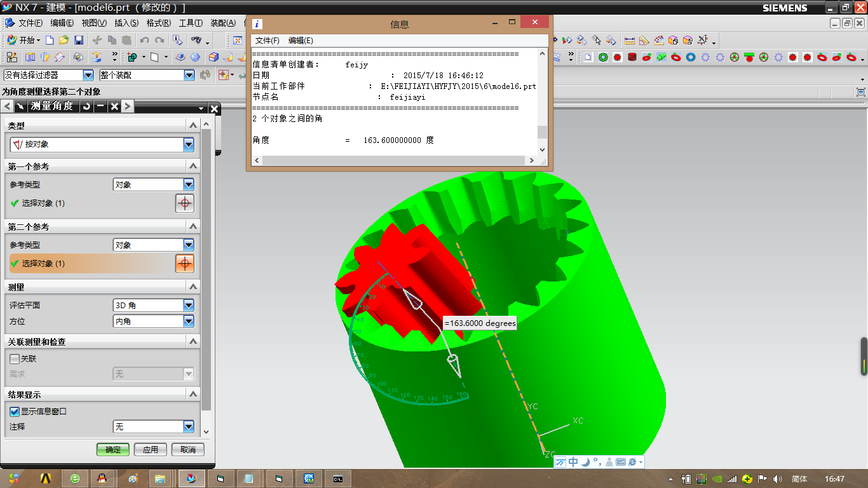The image size is (868, 488).
Task: Click the object information icon beside the binoculars
Action: [178, 40]
